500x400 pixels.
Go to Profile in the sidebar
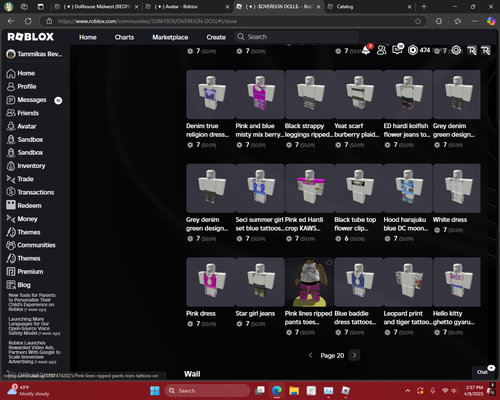point(21,87)
